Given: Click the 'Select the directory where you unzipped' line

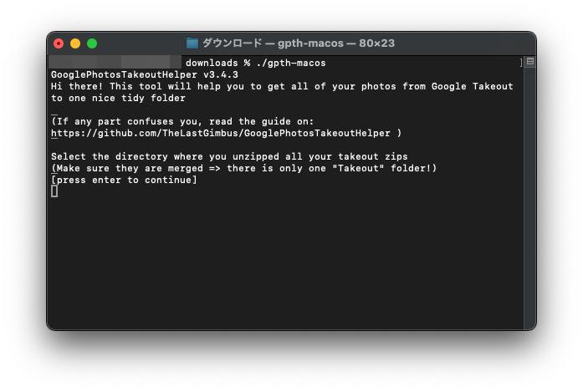Looking at the screenshot, I should click(x=229, y=156).
